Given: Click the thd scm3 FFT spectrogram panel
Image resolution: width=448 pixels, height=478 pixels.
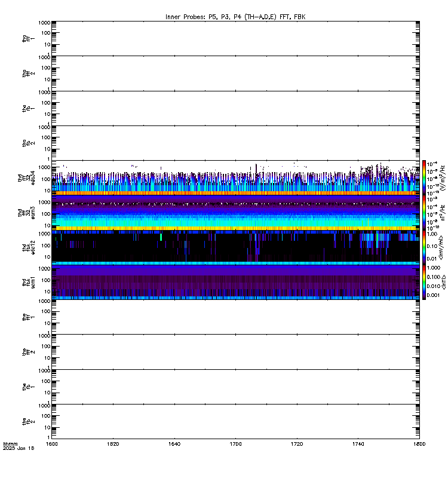Looking at the screenshot, I should pyautogui.click(x=235, y=213).
